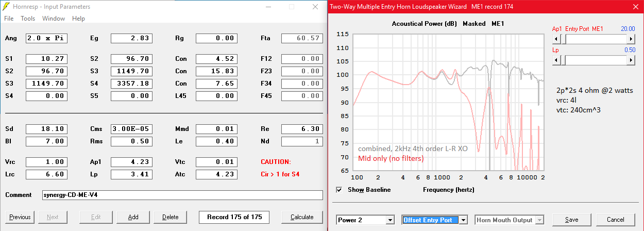Click the S1 area field 10.27
Viewport: 644px width, 231px height.
46,59
